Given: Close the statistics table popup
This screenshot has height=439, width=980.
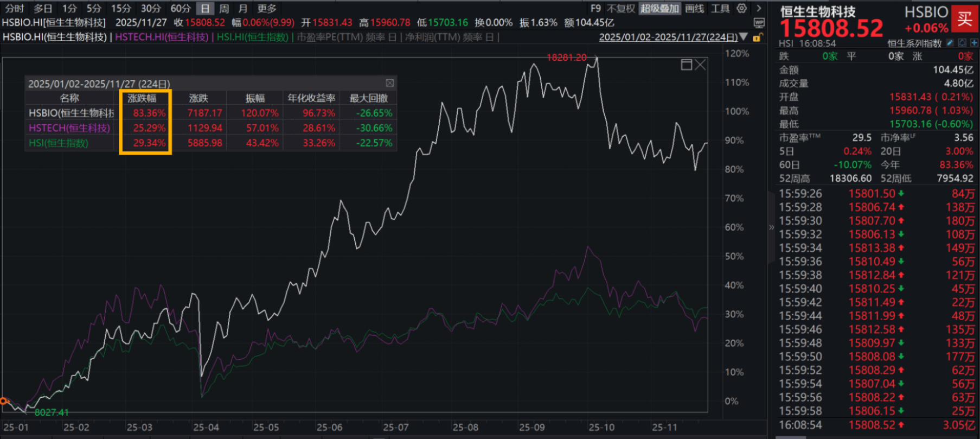Looking at the screenshot, I should (389, 83).
